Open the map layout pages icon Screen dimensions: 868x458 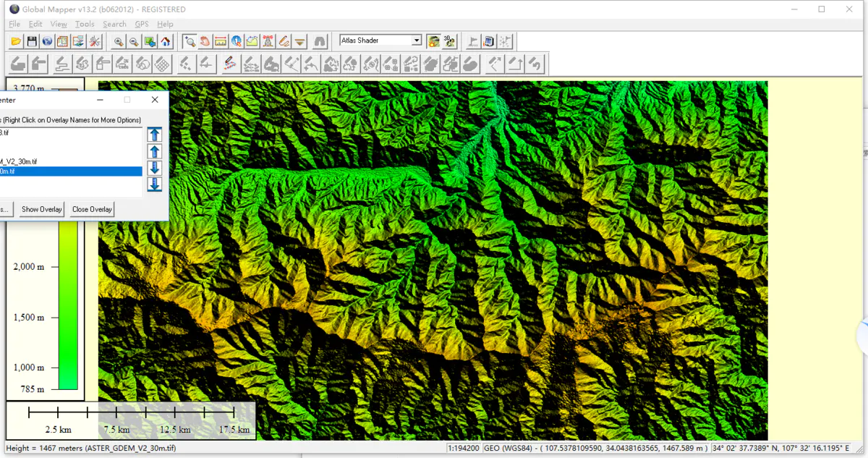[x=63, y=41]
